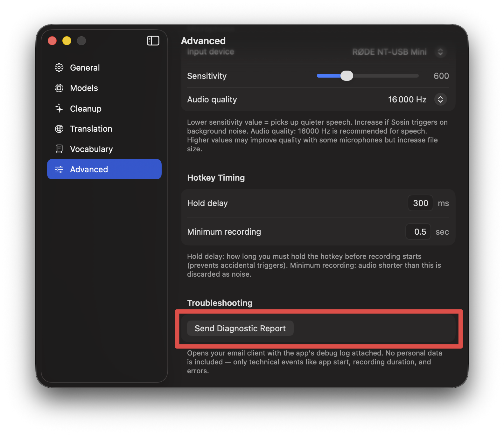Click the Hold delay input field

420,203
